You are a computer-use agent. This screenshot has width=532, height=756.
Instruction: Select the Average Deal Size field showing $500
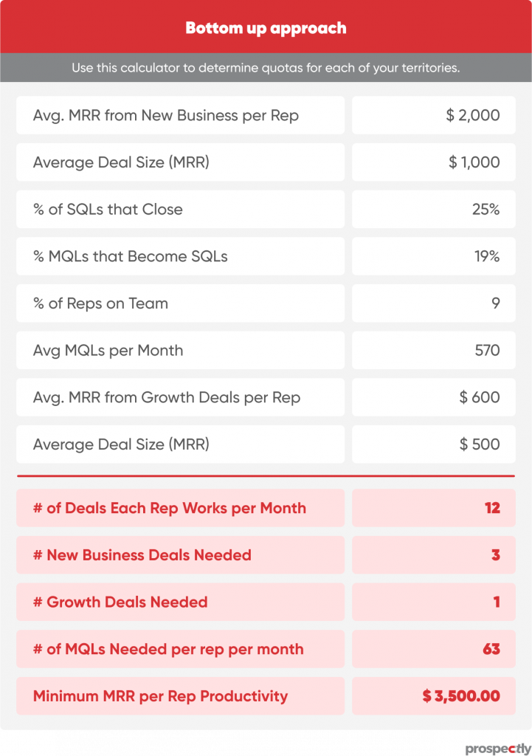(433, 444)
